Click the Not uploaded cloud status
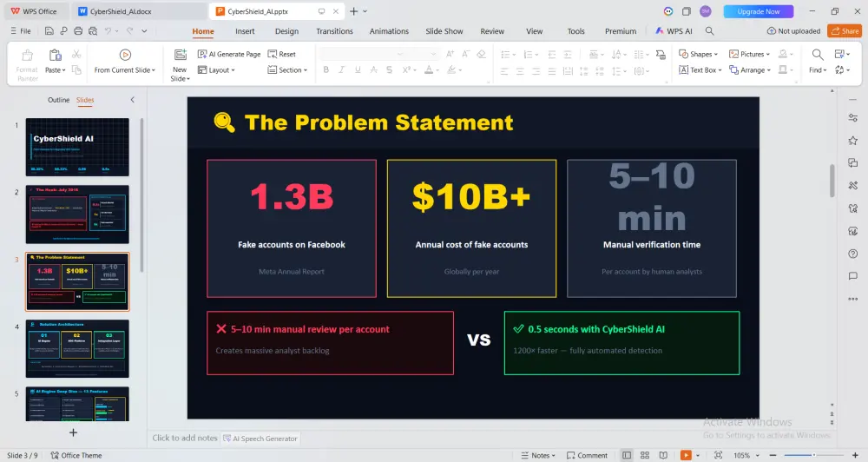 pyautogui.click(x=794, y=31)
